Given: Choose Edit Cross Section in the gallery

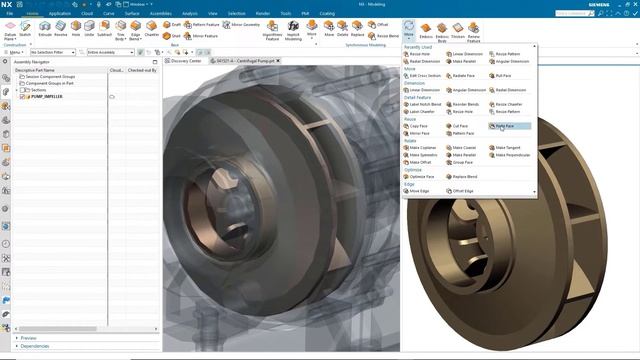Looking at the screenshot, I should [422, 76].
